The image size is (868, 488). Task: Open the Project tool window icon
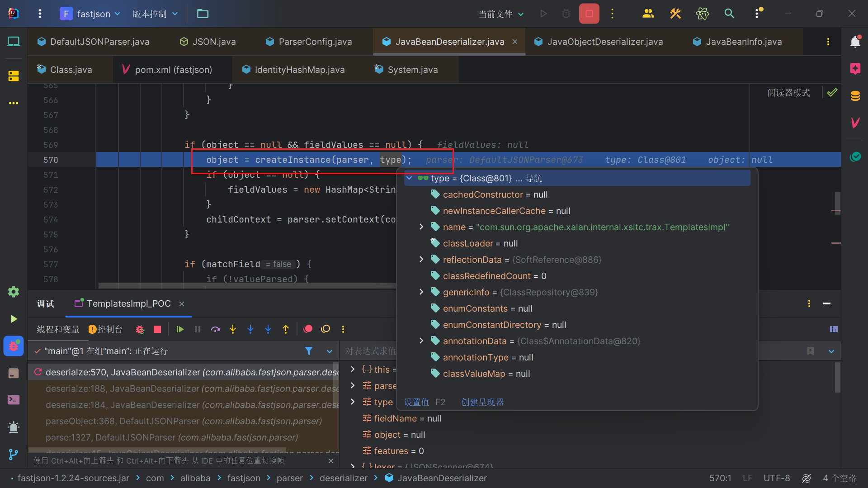(14, 42)
